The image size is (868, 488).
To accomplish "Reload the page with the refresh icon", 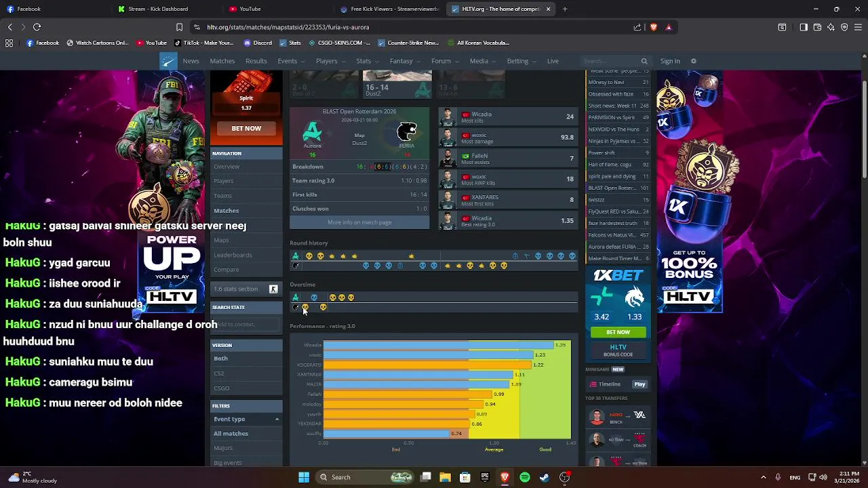I will (37, 27).
